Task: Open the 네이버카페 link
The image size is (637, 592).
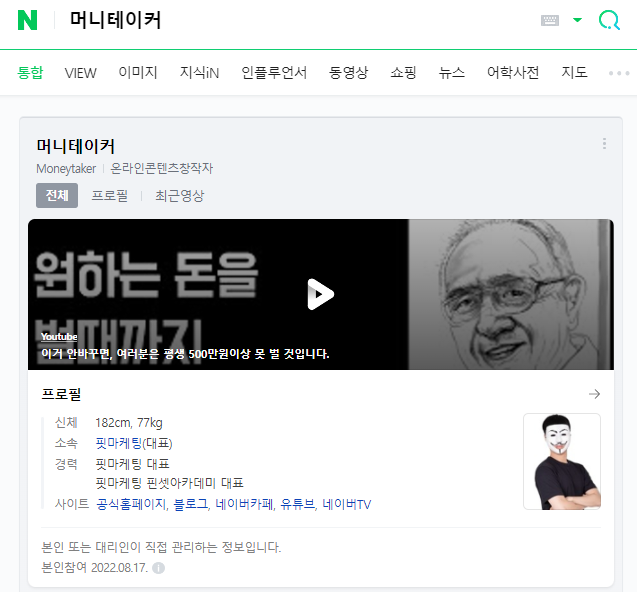Action: [244, 504]
